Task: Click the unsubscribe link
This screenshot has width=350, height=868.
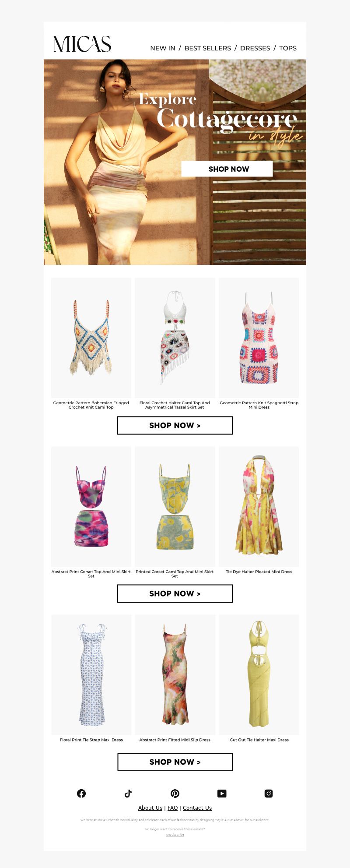Action: (x=175, y=834)
